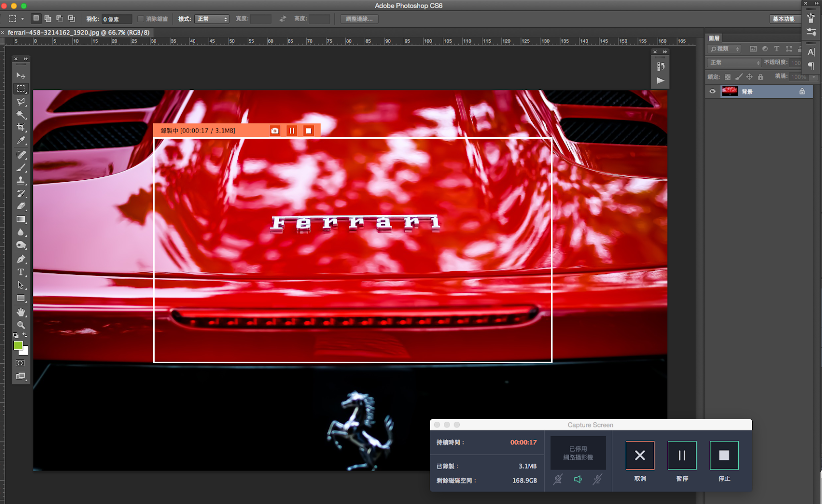The image size is (822, 504).
Task: Toggle visibility of the 背景 layer
Action: coord(713,91)
